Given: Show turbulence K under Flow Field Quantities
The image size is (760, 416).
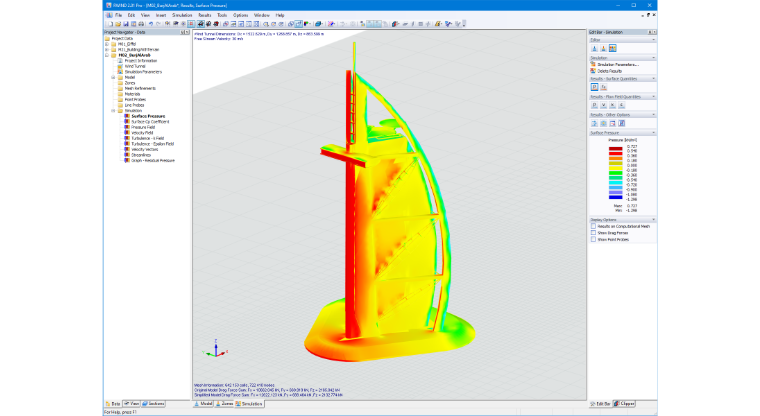Looking at the screenshot, I should click(x=613, y=105).
